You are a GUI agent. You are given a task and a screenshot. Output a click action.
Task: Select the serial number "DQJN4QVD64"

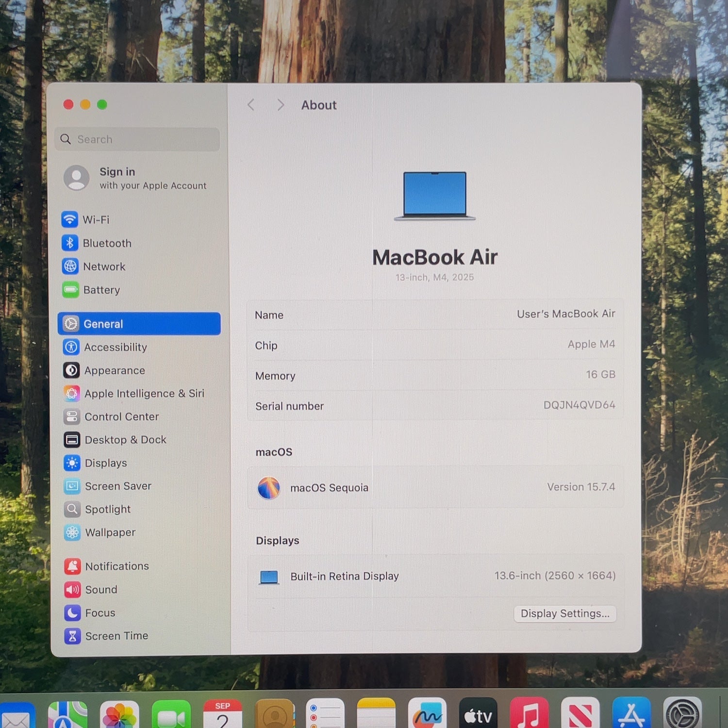pyautogui.click(x=579, y=405)
